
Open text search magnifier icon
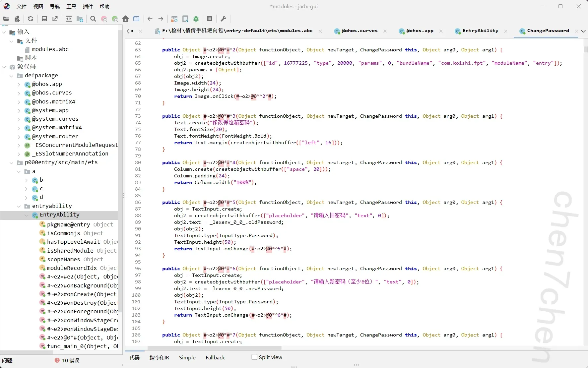tap(93, 19)
